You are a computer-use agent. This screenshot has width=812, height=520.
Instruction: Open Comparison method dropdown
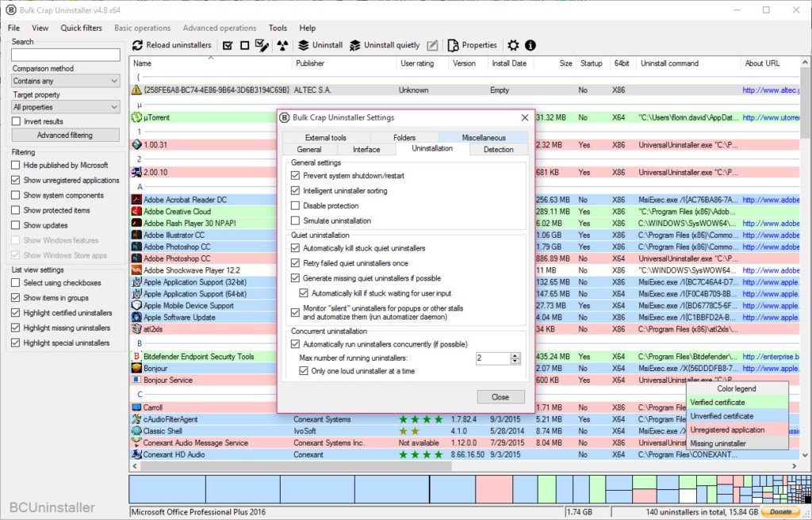[x=66, y=81]
